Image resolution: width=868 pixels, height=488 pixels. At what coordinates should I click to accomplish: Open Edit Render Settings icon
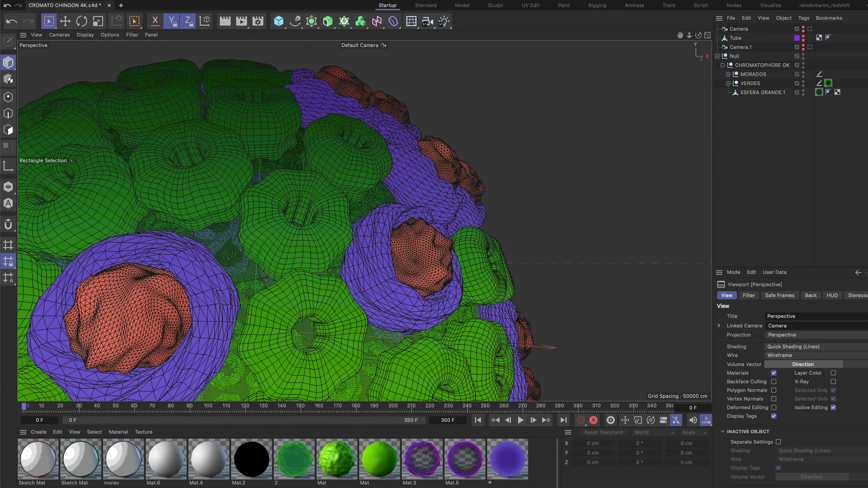pyautogui.click(x=258, y=21)
